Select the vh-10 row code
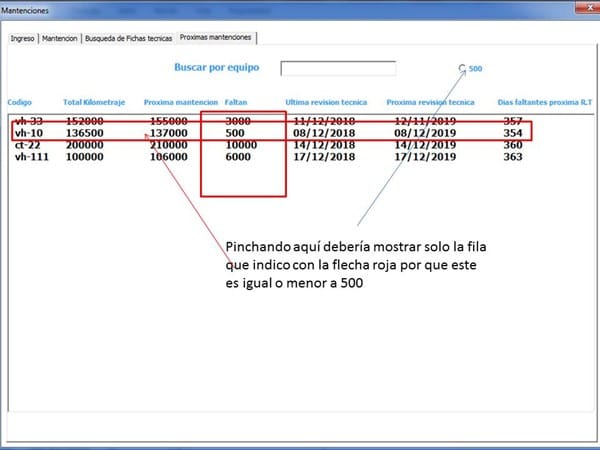The height and width of the screenshot is (450, 600). (29, 133)
